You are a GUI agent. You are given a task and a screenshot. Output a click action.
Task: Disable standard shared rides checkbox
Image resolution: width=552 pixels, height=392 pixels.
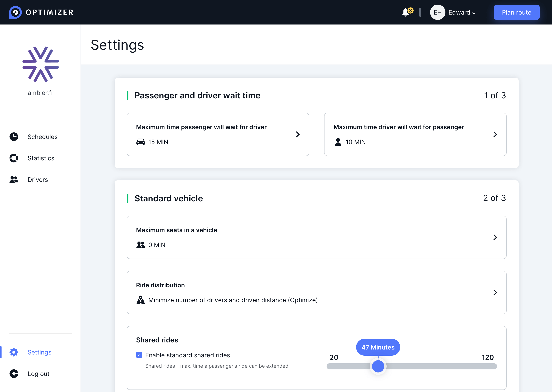pos(139,355)
